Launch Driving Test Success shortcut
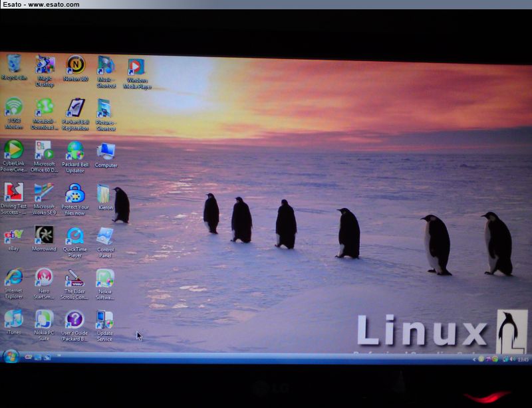This screenshot has height=408, width=532. pyautogui.click(x=13, y=199)
